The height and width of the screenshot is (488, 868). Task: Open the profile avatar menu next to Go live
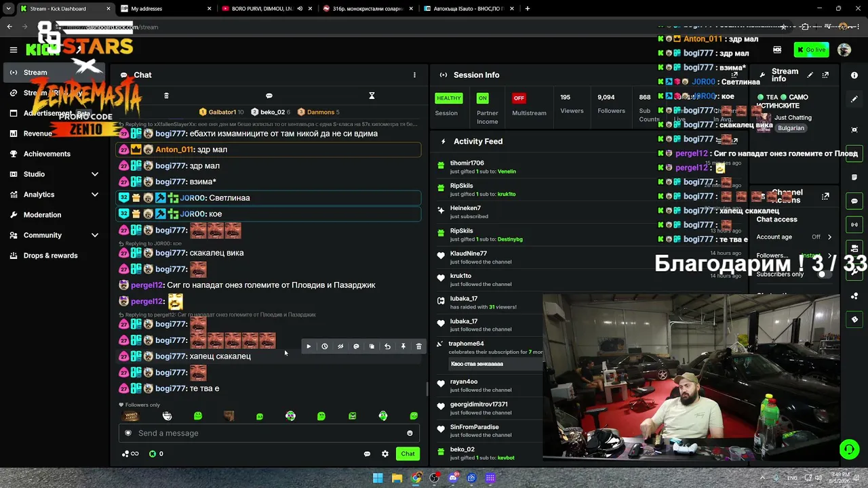click(x=844, y=49)
